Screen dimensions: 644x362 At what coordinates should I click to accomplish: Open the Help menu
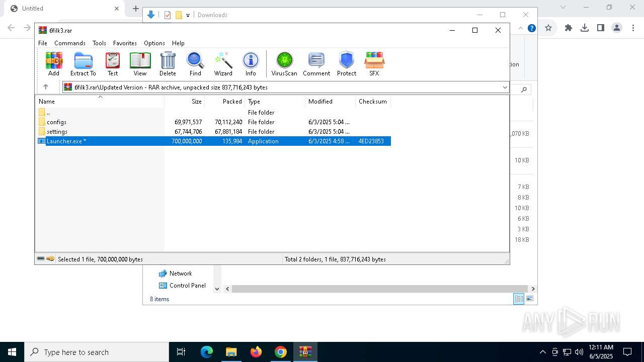178,43
